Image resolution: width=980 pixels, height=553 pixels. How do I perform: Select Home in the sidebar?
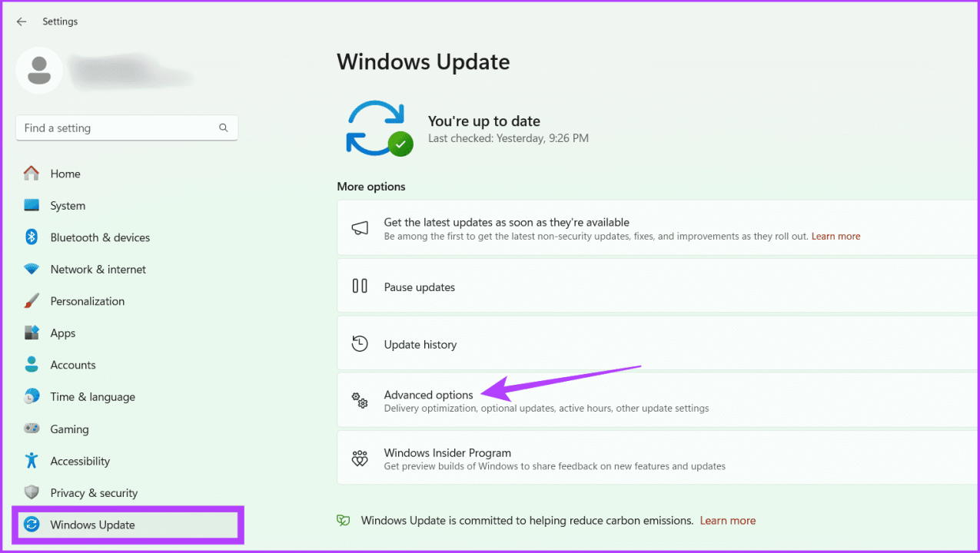[x=65, y=174]
